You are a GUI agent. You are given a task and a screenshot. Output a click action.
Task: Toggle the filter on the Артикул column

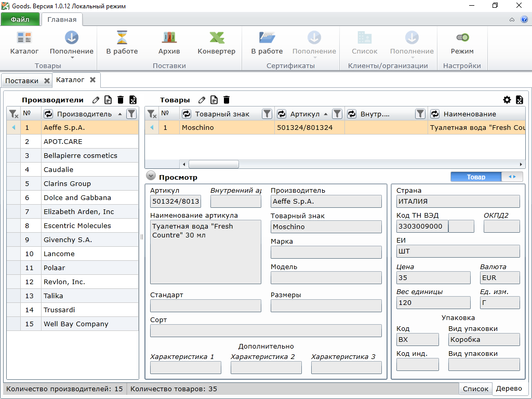pos(337,114)
